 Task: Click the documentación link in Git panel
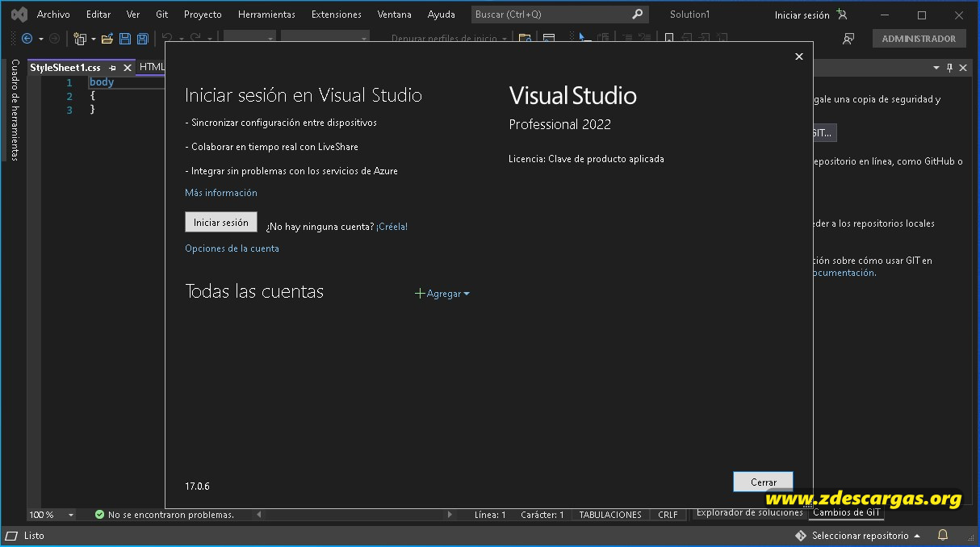click(843, 273)
